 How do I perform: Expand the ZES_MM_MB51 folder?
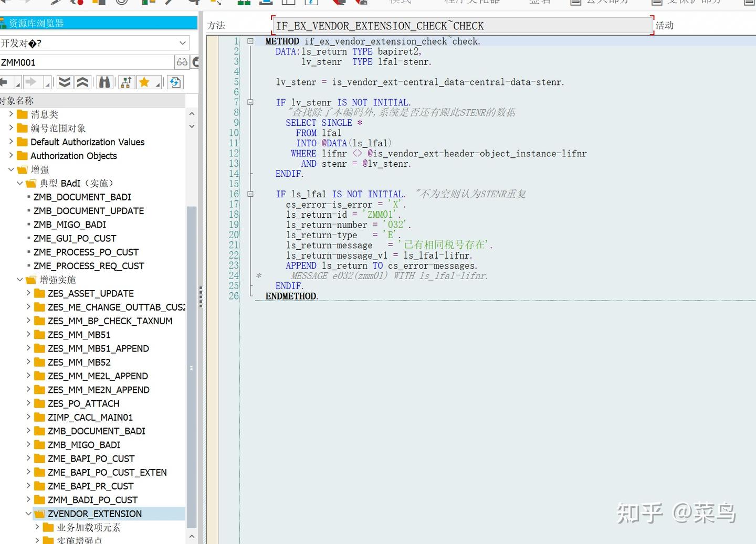tap(28, 335)
